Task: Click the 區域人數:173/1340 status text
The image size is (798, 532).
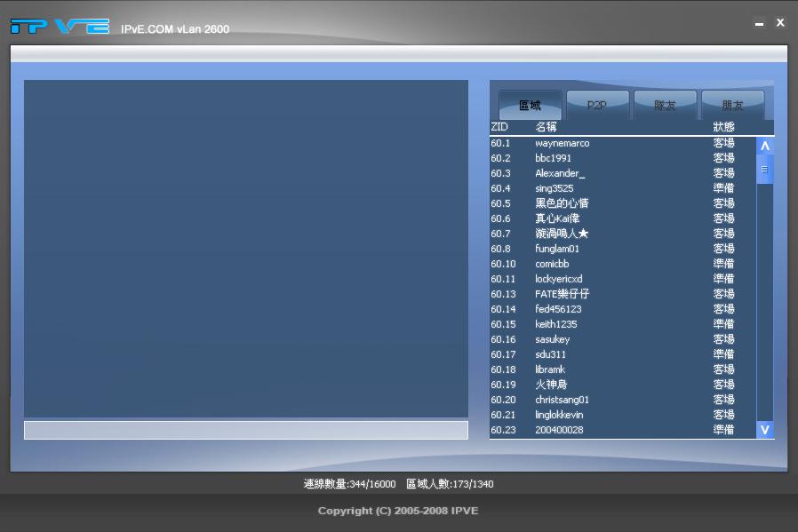Action: [x=450, y=484]
